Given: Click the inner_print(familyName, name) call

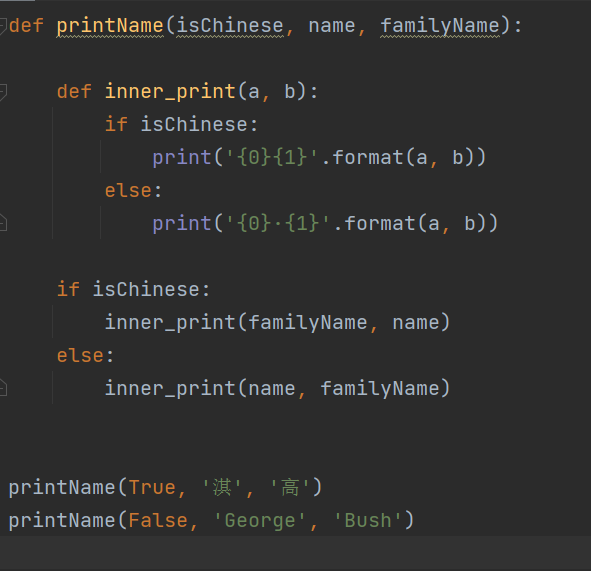Looking at the screenshot, I should point(277,323).
